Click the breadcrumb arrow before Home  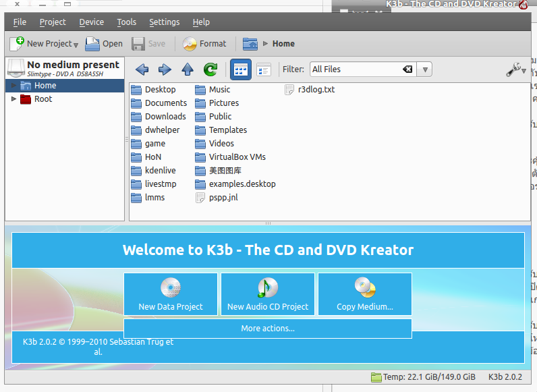tap(265, 43)
